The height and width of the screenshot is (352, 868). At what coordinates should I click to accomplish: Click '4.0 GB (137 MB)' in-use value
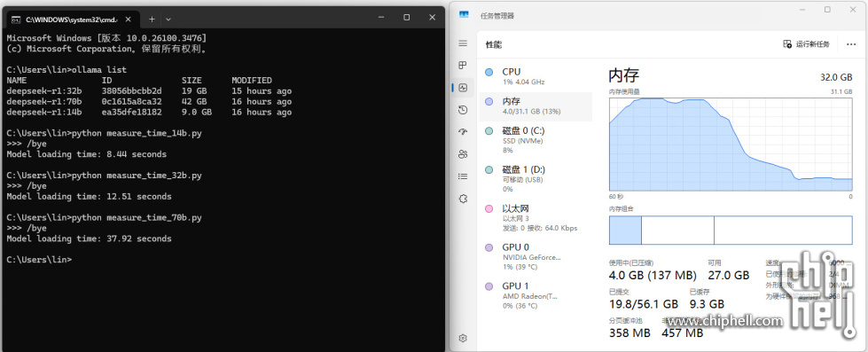653,275
